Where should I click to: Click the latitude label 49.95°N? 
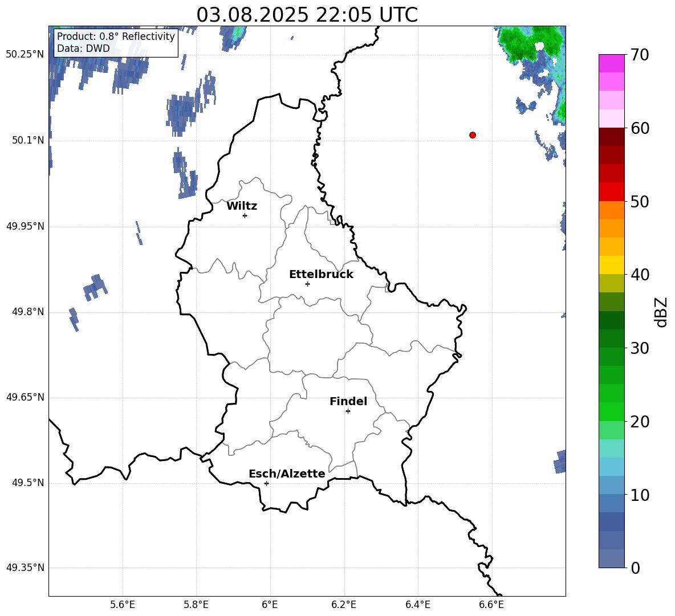point(25,226)
